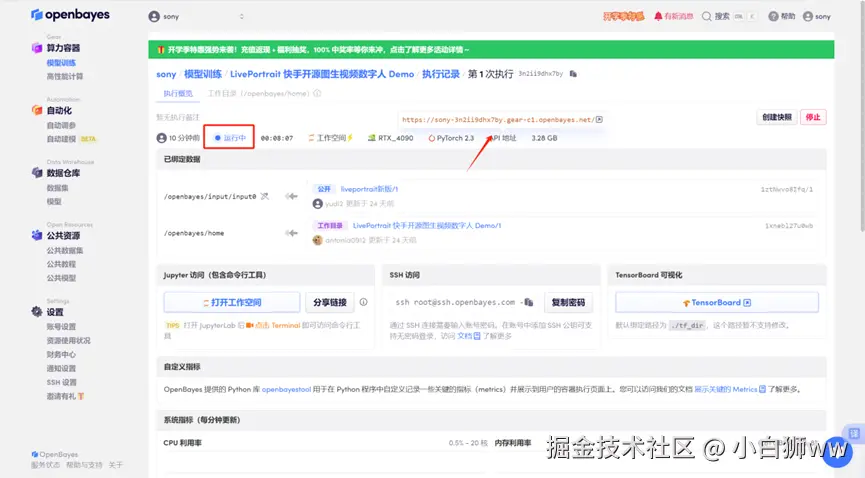The width and height of the screenshot is (865, 478).
Task: Open openbayestool library link
Action: [x=286, y=389]
